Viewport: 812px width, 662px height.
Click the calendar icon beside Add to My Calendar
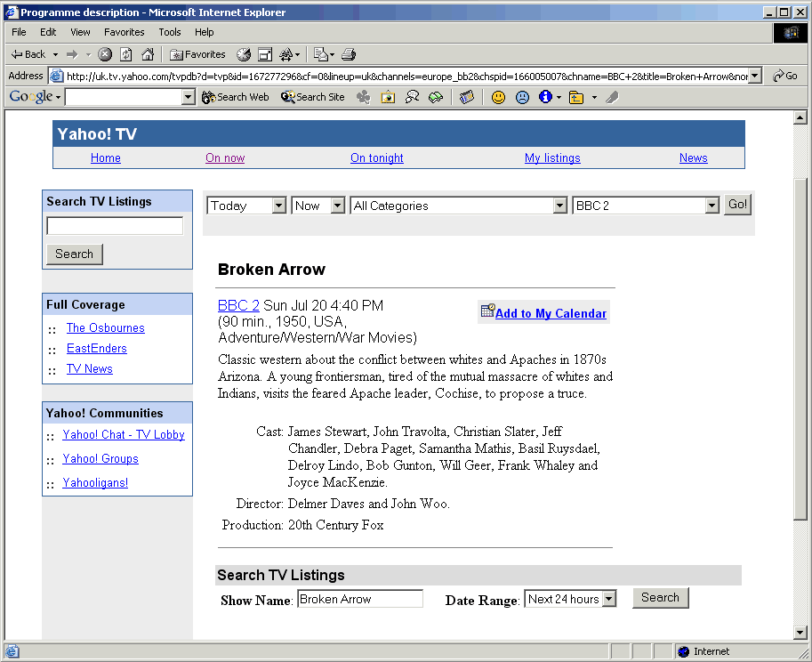(487, 311)
